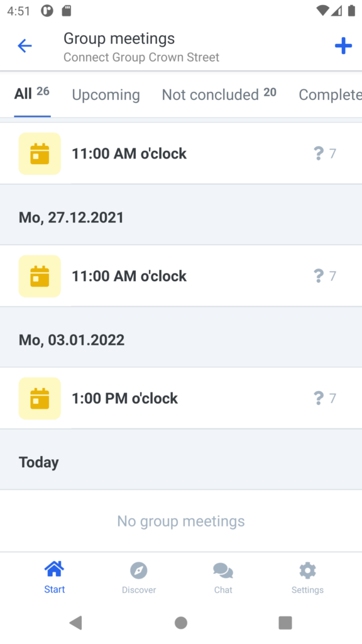This screenshot has width=362, height=644.
Task: Switch to the Upcoming tab
Action: click(106, 95)
